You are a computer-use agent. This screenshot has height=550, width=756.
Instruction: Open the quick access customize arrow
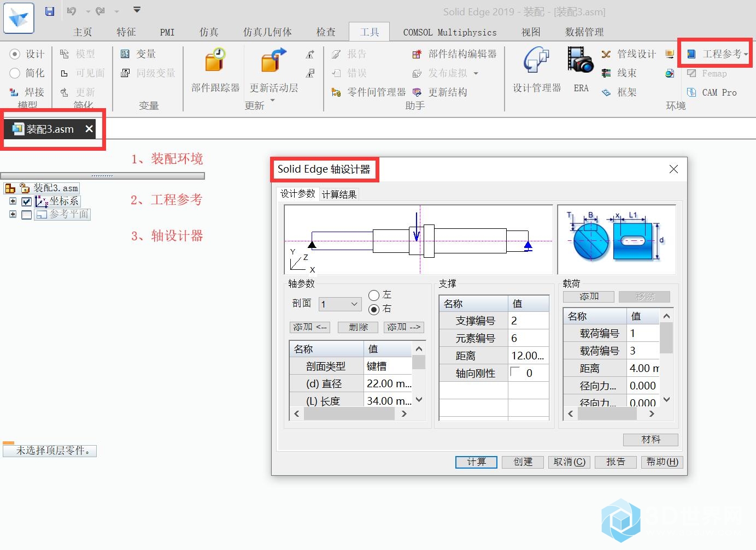point(137,10)
